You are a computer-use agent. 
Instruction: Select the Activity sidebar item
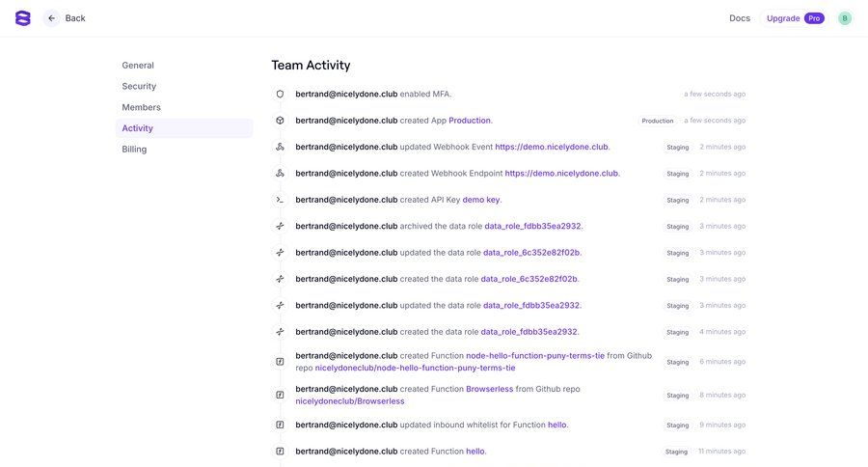(x=137, y=128)
